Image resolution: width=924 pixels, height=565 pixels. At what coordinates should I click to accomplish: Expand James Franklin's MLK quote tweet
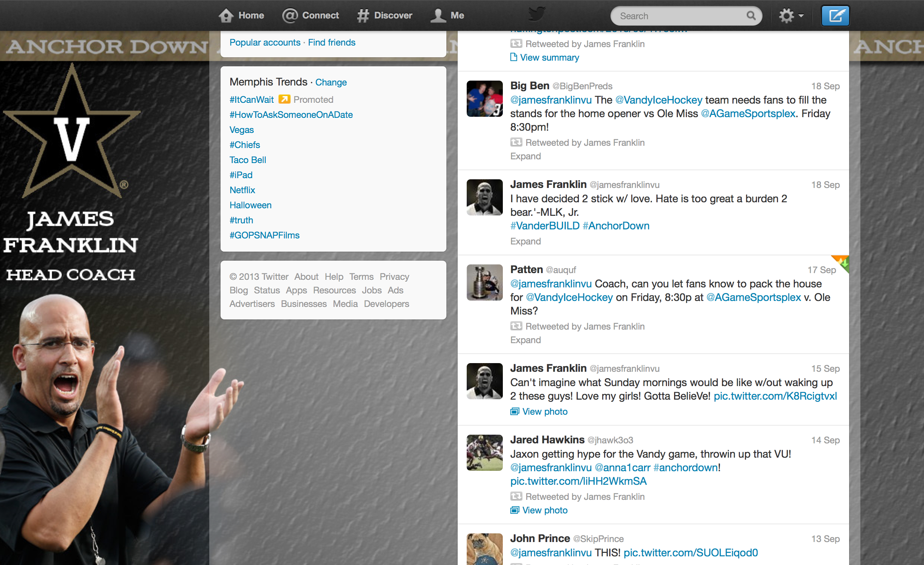(x=525, y=241)
